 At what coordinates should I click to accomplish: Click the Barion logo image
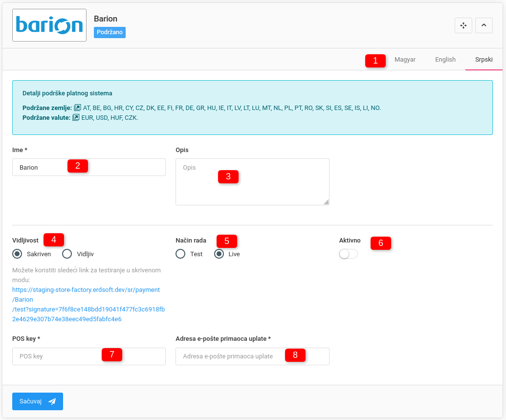(49, 25)
